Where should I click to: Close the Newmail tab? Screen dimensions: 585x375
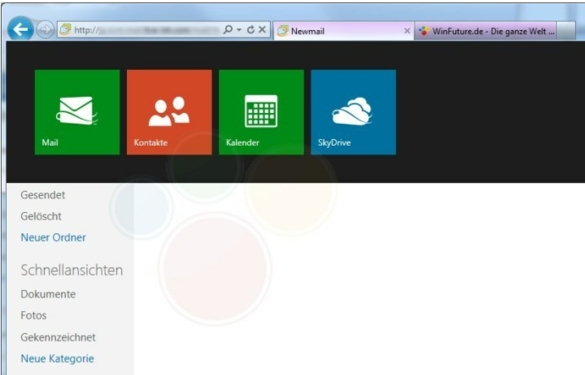[407, 31]
